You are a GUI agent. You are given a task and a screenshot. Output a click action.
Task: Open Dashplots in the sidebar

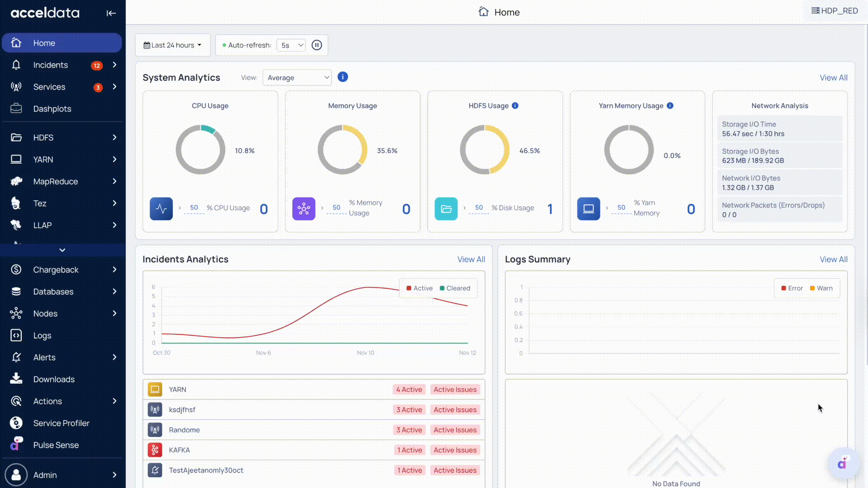tap(52, 109)
